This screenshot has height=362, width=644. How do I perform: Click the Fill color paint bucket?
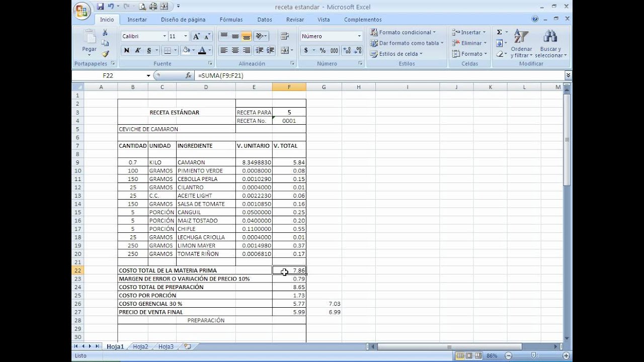pos(186,50)
